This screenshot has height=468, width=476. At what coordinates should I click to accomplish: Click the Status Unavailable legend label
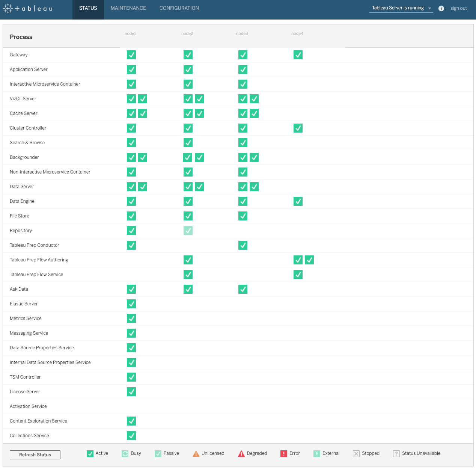click(x=421, y=453)
